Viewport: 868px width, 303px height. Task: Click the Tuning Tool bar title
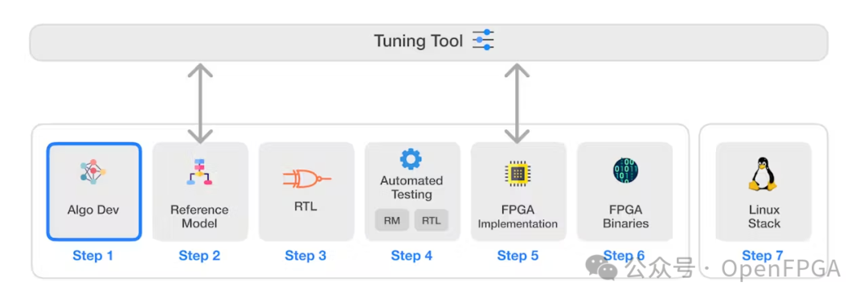pyautogui.click(x=419, y=41)
